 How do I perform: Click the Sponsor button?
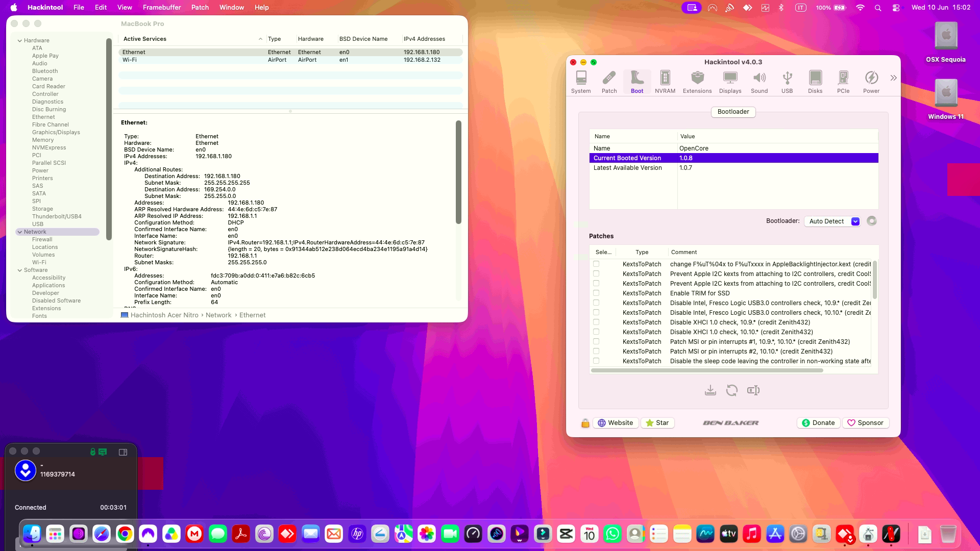click(x=866, y=423)
